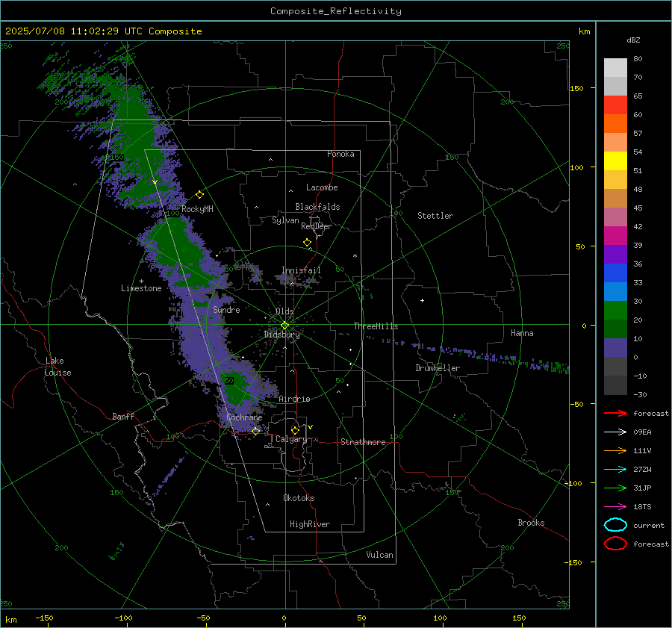The height and width of the screenshot is (628, 672).
Task: Click the white plus marker west of Hanna
Action: 422,300
